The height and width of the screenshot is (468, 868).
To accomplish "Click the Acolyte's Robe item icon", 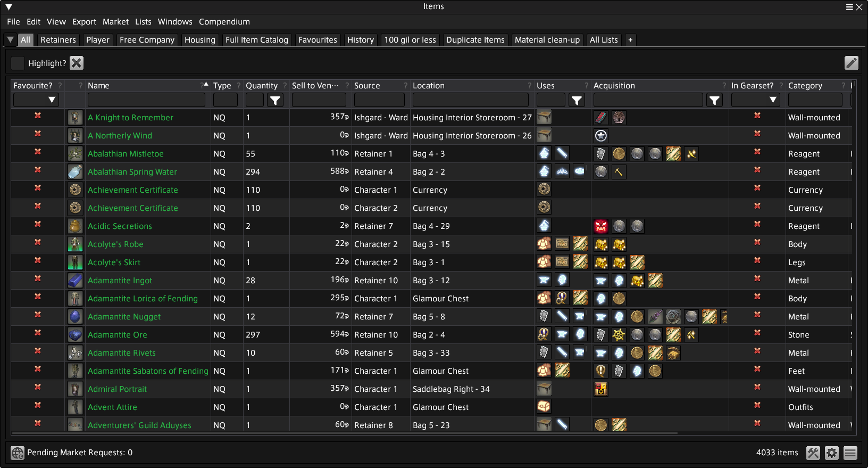I will pyautogui.click(x=75, y=244).
